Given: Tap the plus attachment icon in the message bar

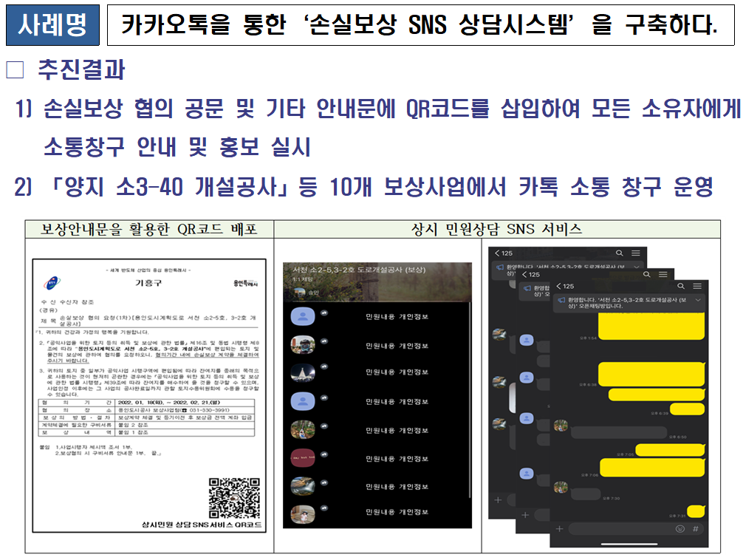Looking at the screenshot, I should 559,528.
